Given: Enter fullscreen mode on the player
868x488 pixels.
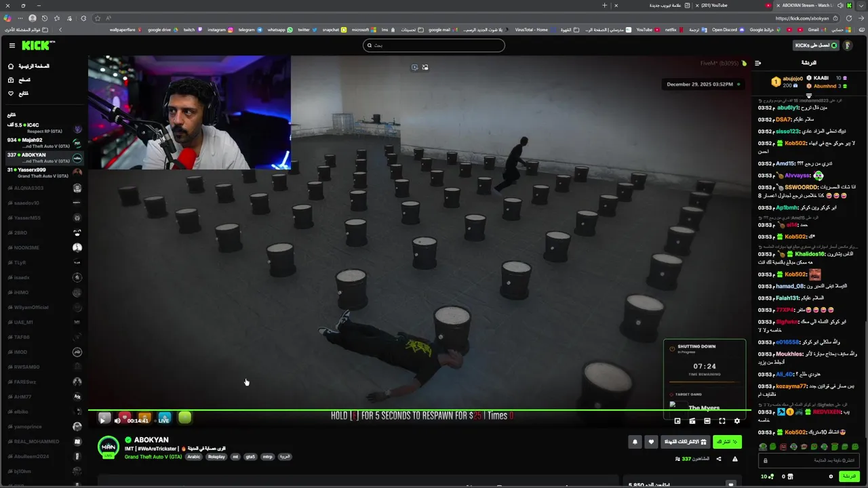Looking at the screenshot, I should coord(722,421).
